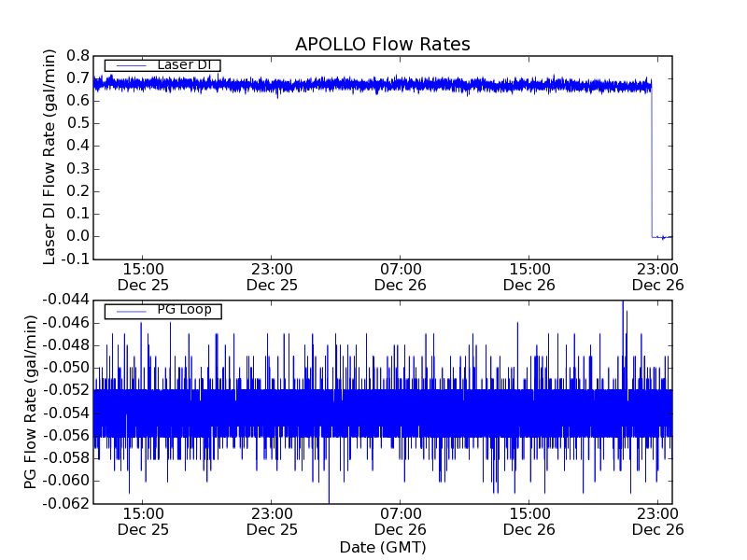747x560 pixels.
Task: Click the vertical drop in the Laser DI trace
Action: point(651,159)
